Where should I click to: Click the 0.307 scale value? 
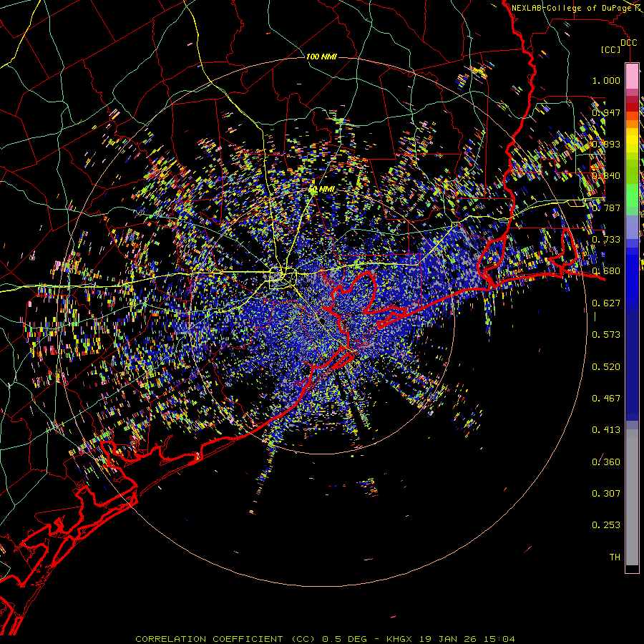coord(606,494)
